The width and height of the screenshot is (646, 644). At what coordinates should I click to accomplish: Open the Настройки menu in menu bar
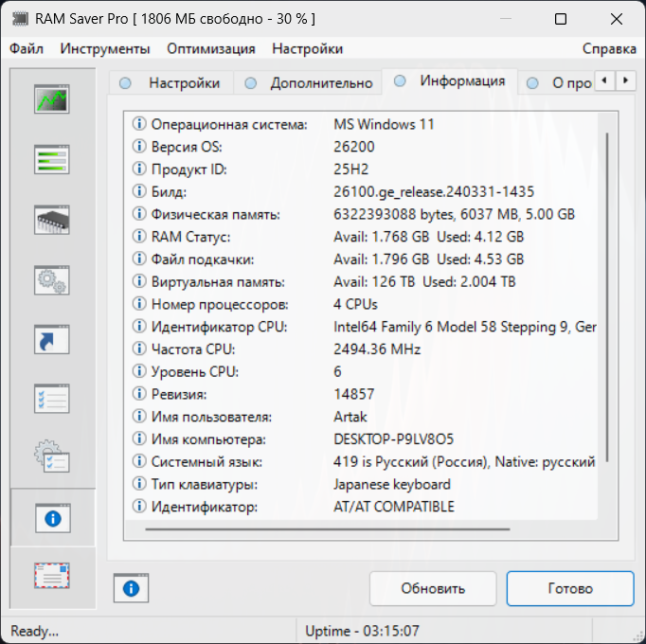click(x=307, y=48)
